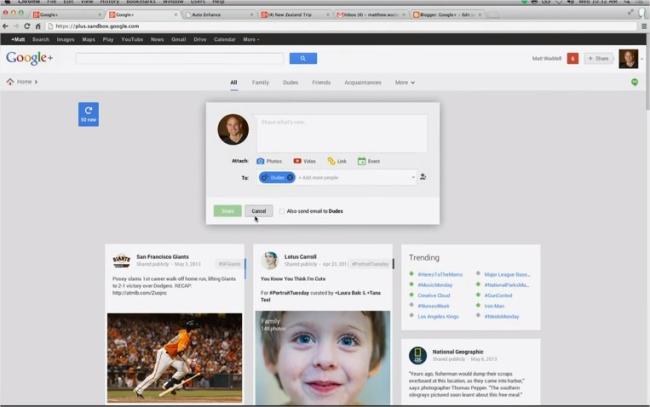Click the National Geographic post name
This screenshot has width=650, height=407.
pos(458,352)
